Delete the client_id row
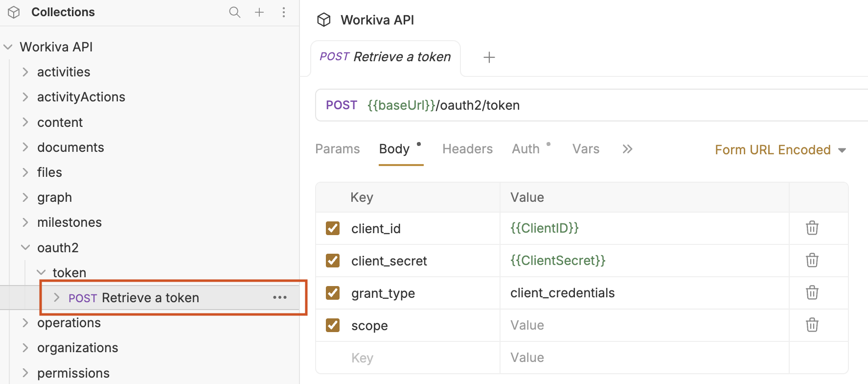This screenshot has height=384, width=868. [x=812, y=228]
